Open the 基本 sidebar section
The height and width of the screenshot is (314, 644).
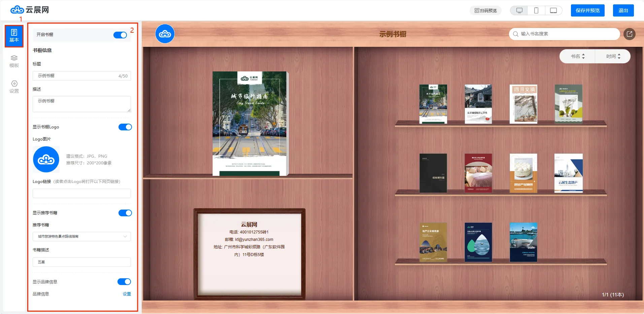pos(14,36)
